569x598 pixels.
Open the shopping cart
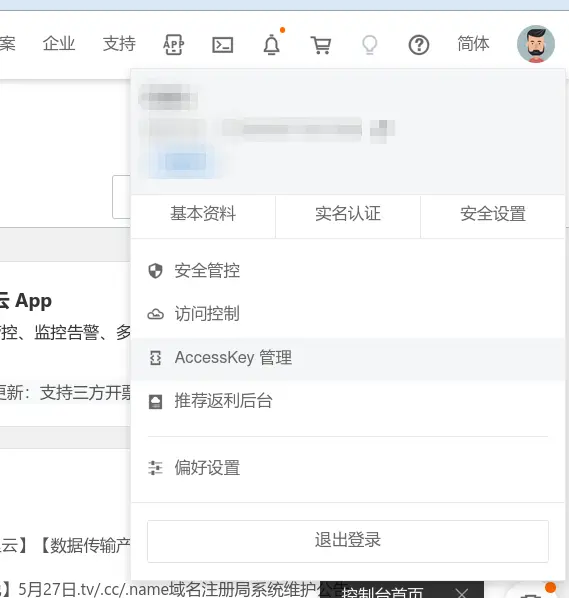[321, 45]
